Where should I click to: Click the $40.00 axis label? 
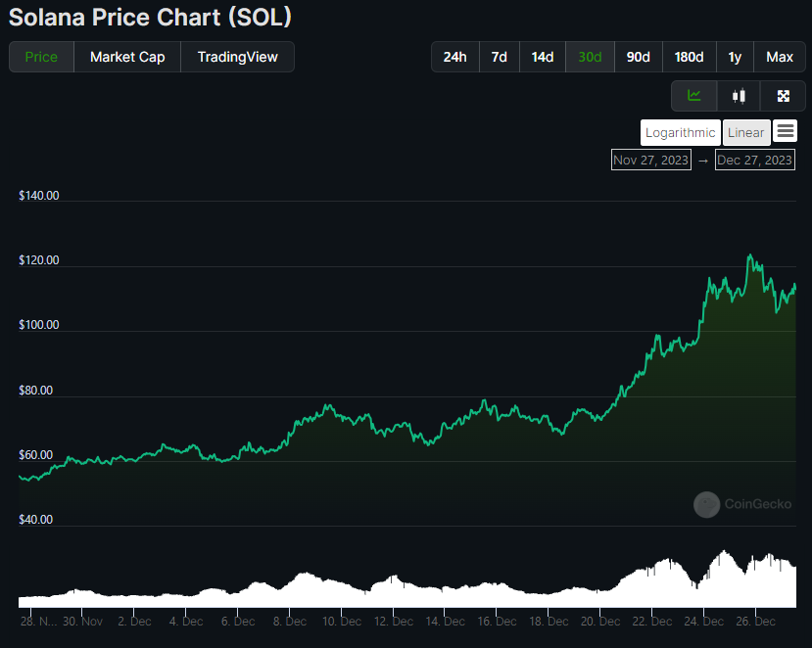coord(35,520)
